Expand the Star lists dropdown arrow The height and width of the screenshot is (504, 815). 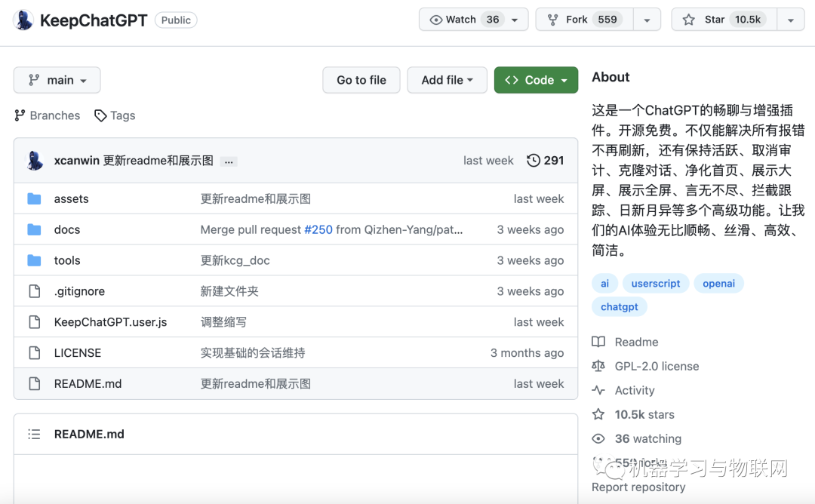click(790, 20)
